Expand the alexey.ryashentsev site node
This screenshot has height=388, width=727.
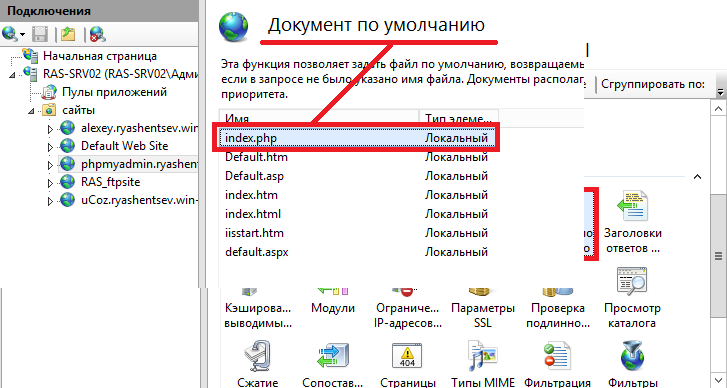click(50, 129)
